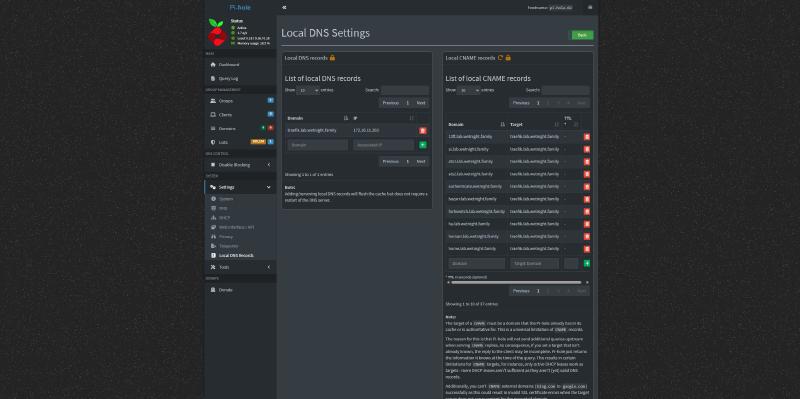Viewport: 800px width, 399px height.
Task: Expand the Tools menu
Action: [x=240, y=267]
